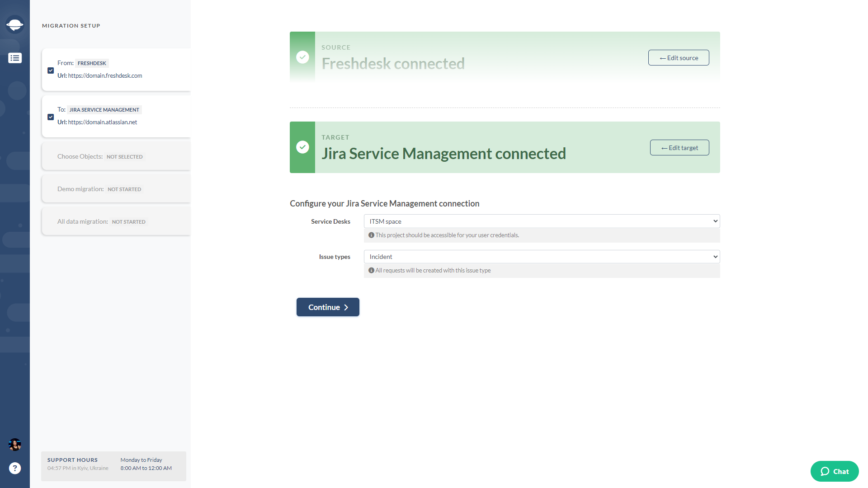
Task: Click the Freshdesk connected checkmark icon
Action: click(x=302, y=57)
